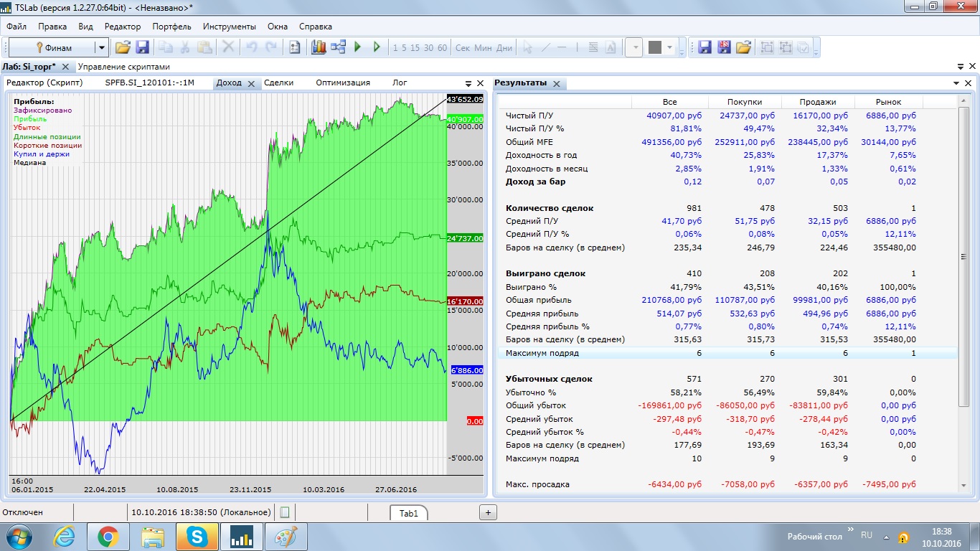Click the gray color swatch in toolbar
The height and width of the screenshot is (551, 980).
coord(654,47)
